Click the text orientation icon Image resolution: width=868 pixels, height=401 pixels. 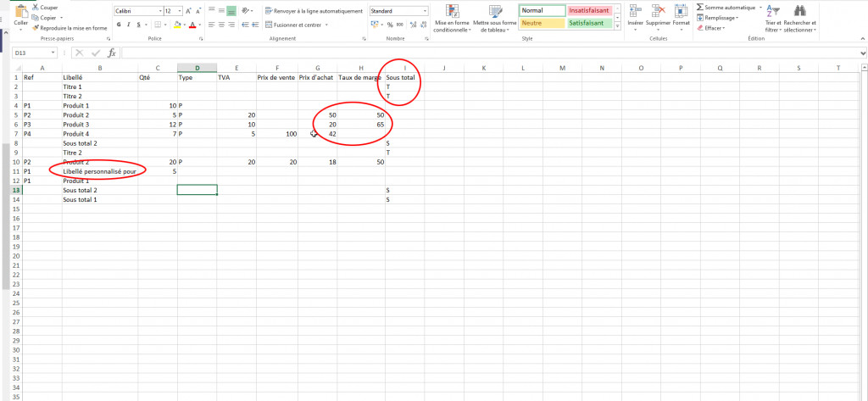[x=245, y=10]
